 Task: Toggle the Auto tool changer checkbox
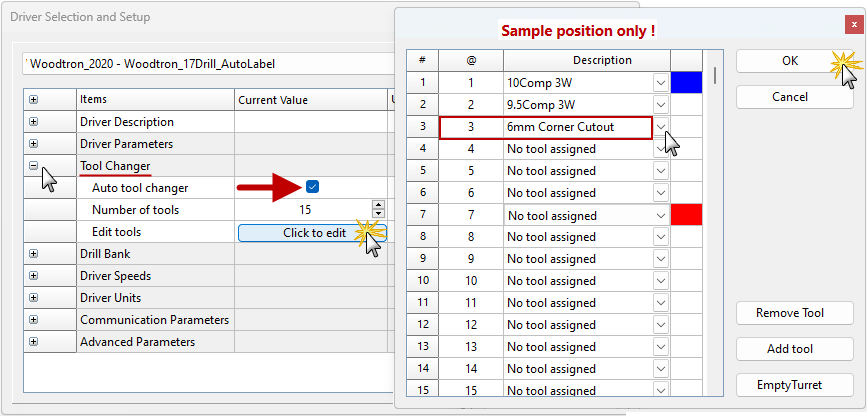tap(313, 187)
